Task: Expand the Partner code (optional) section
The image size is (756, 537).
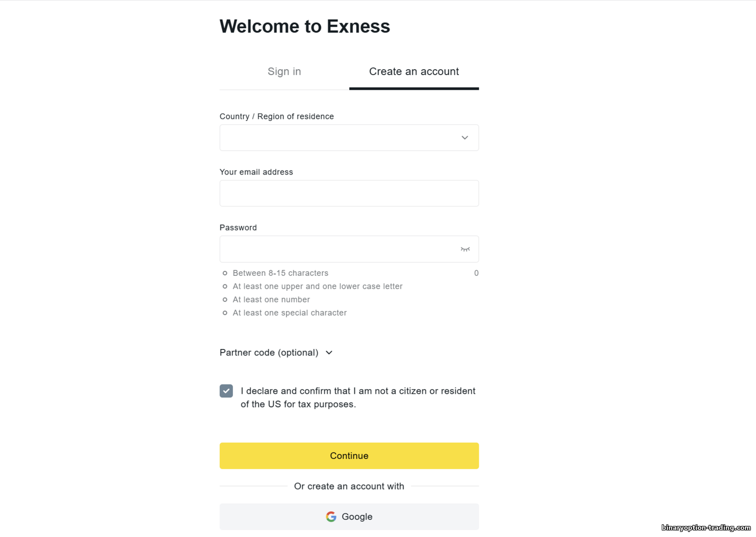Action: click(x=269, y=352)
